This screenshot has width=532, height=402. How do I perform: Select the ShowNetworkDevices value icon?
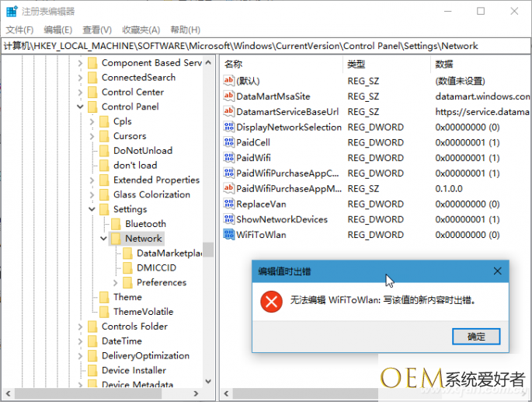click(229, 219)
